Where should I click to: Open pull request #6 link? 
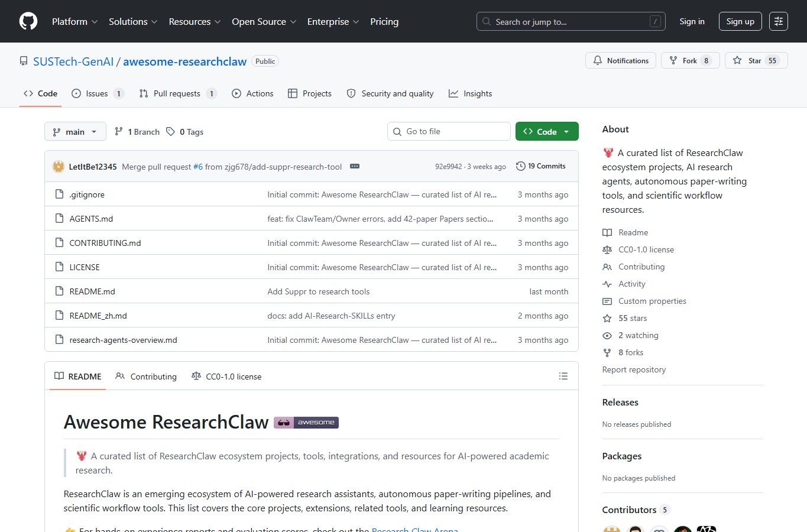[198, 167]
